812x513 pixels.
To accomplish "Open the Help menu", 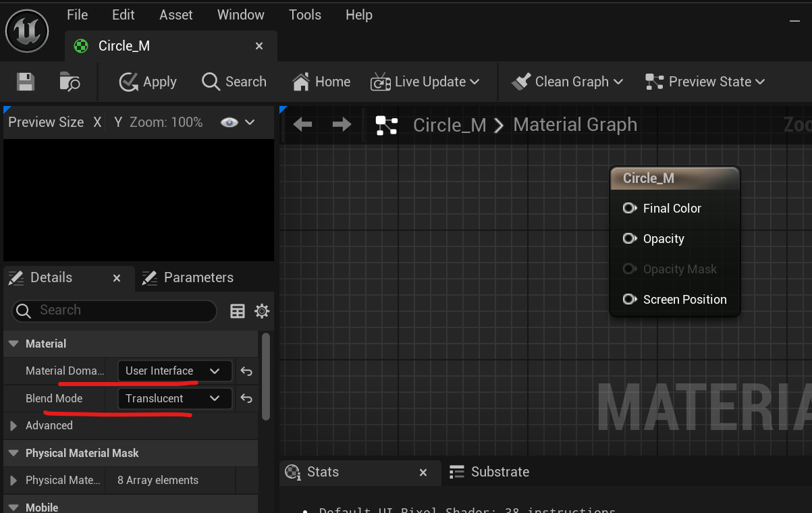I will click(x=359, y=15).
